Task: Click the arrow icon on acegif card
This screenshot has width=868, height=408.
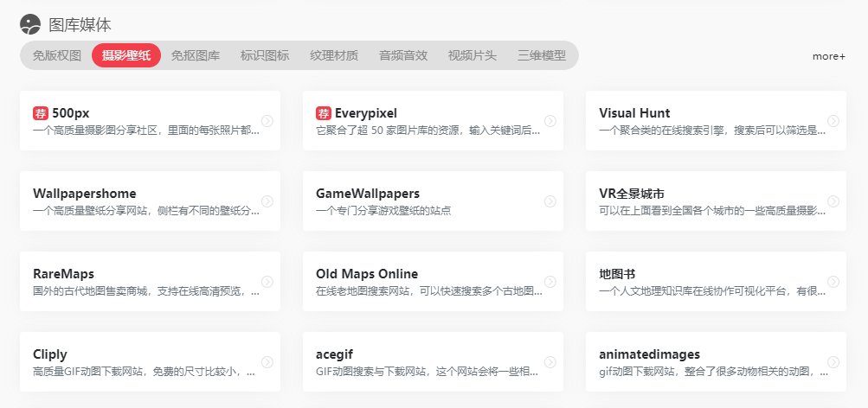Action: click(x=550, y=362)
